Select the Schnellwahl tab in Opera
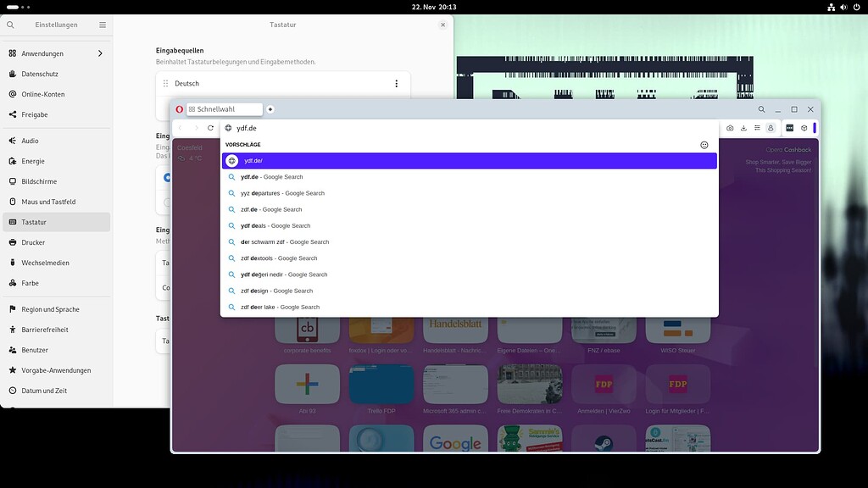 (x=224, y=109)
